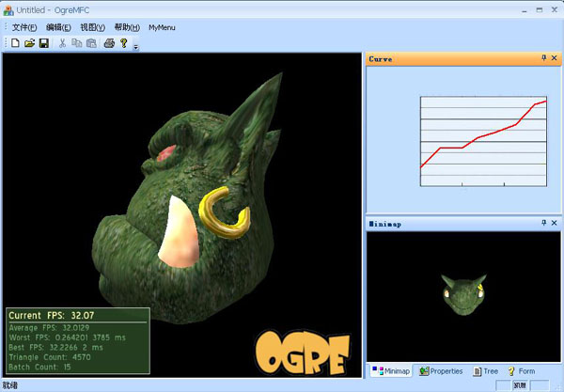Switch to the Minimap tab
The image size is (564, 392).
pos(391,370)
